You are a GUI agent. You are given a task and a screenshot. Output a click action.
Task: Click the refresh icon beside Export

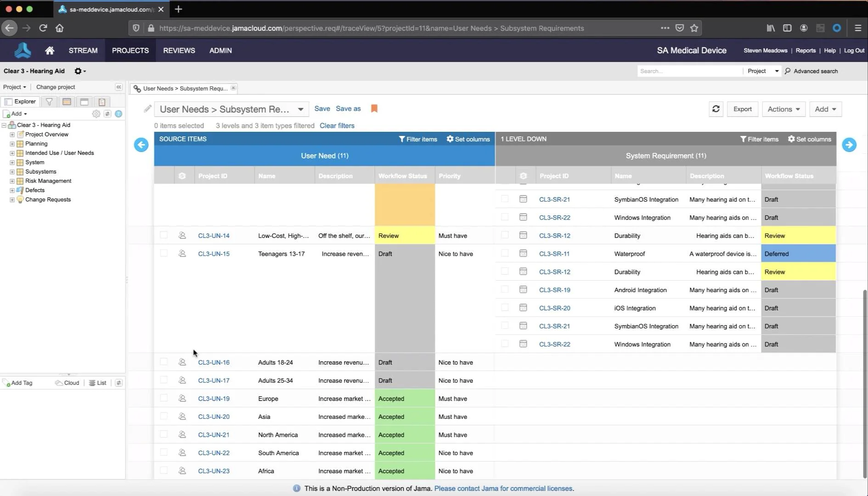(716, 109)
